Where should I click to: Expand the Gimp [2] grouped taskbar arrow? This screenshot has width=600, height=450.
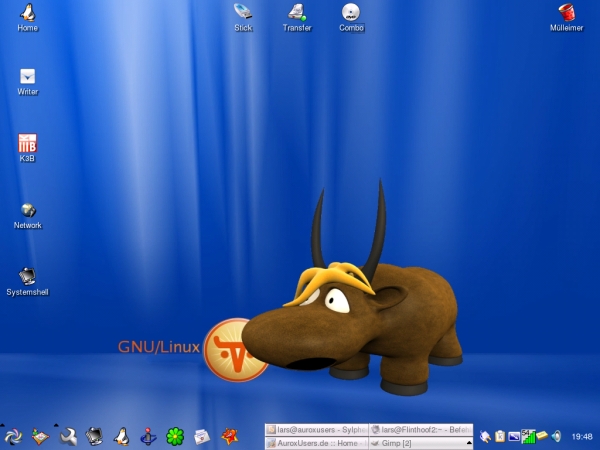(x=469, y=443)
